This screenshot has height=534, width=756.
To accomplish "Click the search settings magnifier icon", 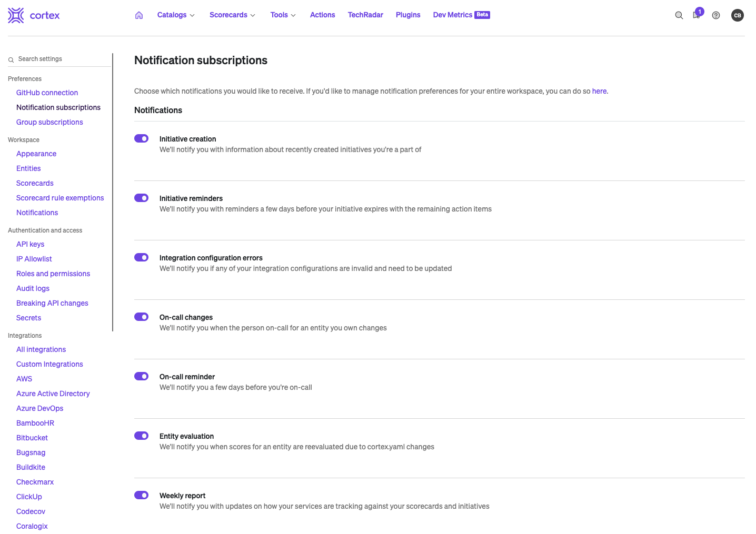I will 11,59.
